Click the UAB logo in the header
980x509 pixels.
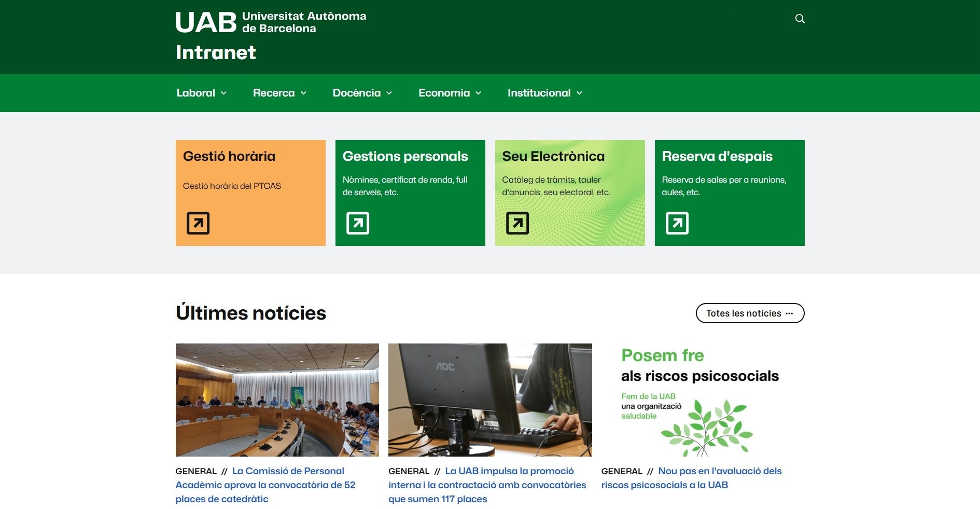[271, 22]
